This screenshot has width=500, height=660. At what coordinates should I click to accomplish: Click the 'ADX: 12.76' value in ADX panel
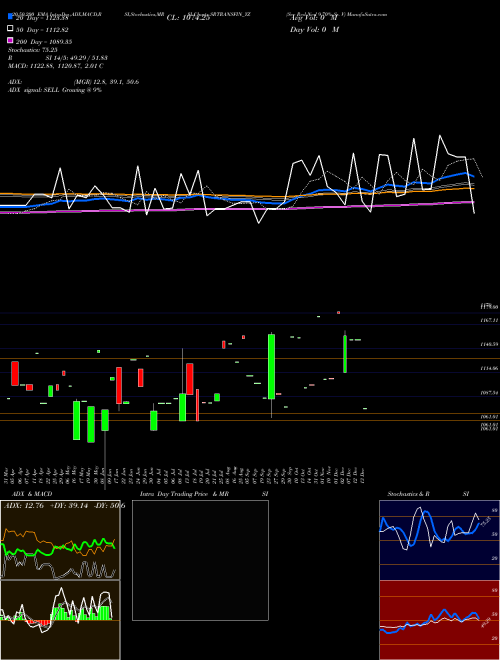pos(24,506)
